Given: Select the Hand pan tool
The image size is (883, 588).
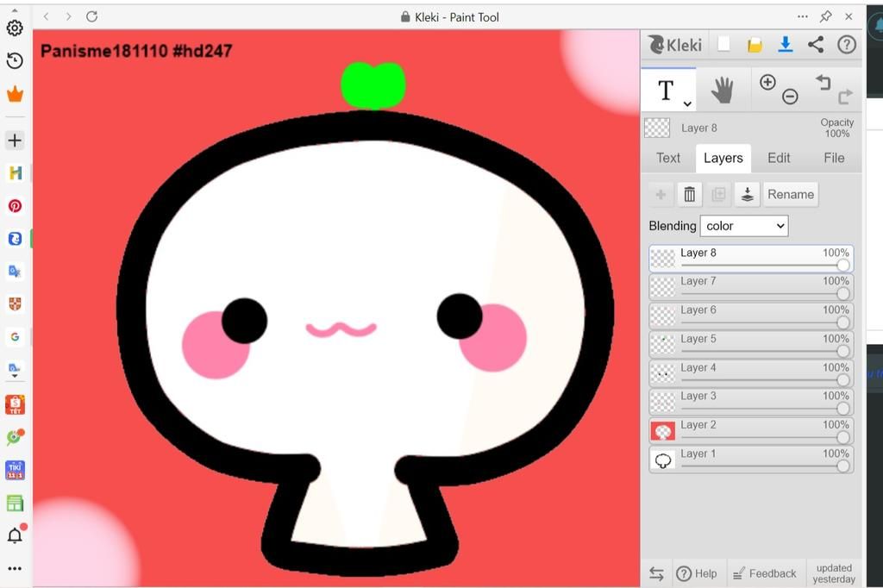Looking at the screenshot, I should tap(723, 91).
